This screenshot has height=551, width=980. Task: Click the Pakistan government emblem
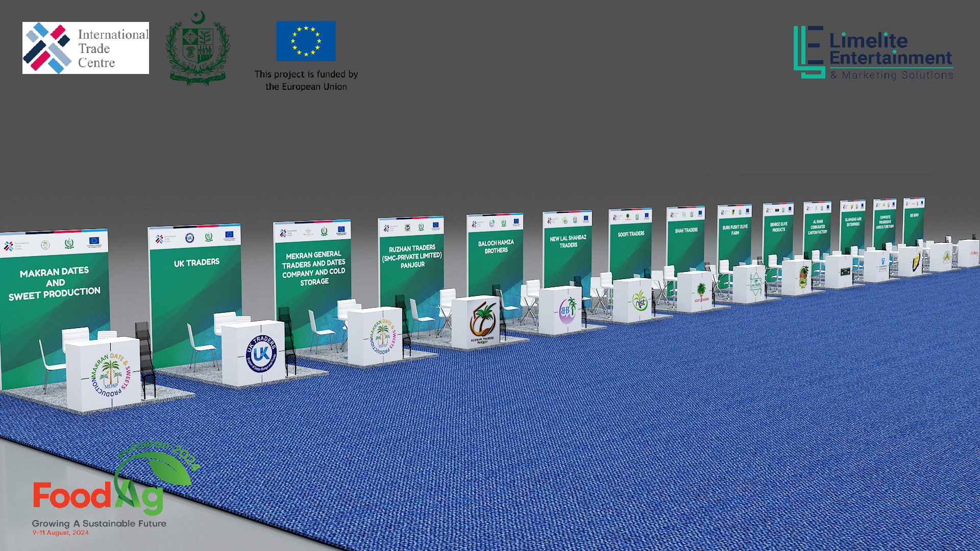(198, 48)
